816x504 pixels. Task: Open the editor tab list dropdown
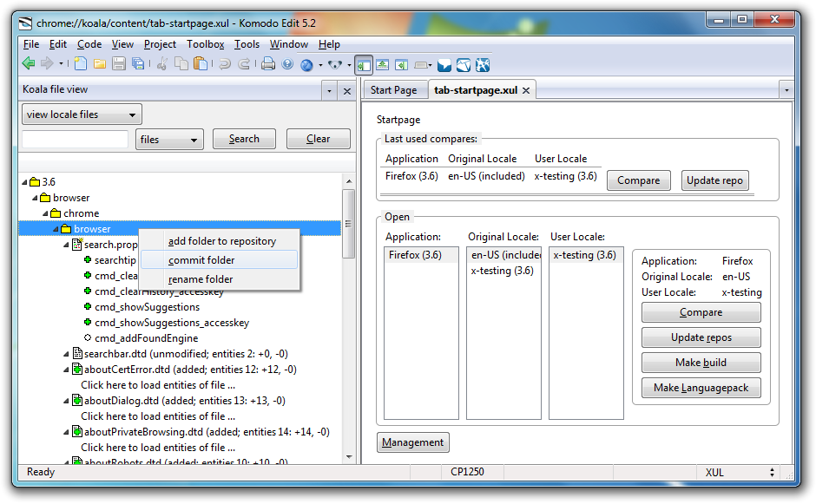click(x=786, y=90)
